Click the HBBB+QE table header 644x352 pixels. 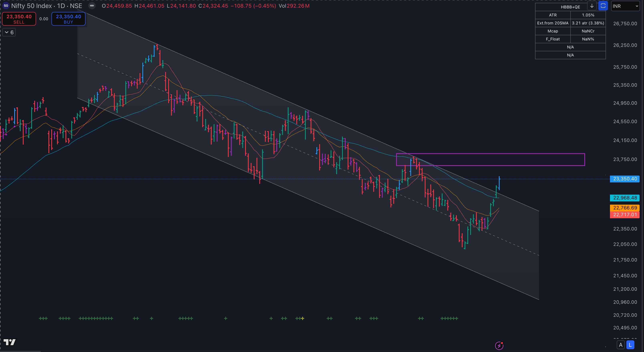(x=570, y=7)
